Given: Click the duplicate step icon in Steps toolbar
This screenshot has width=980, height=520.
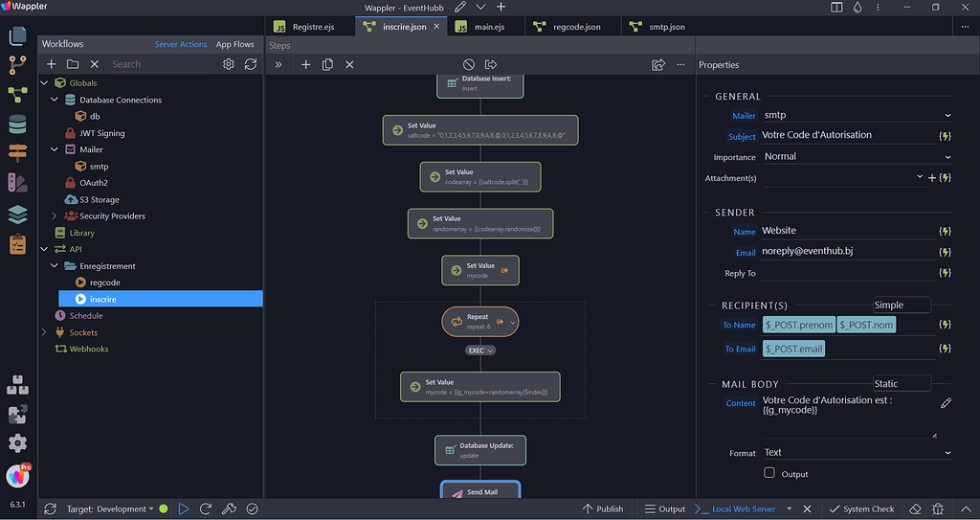Looking at the screenshot, I should click(327, 64).
